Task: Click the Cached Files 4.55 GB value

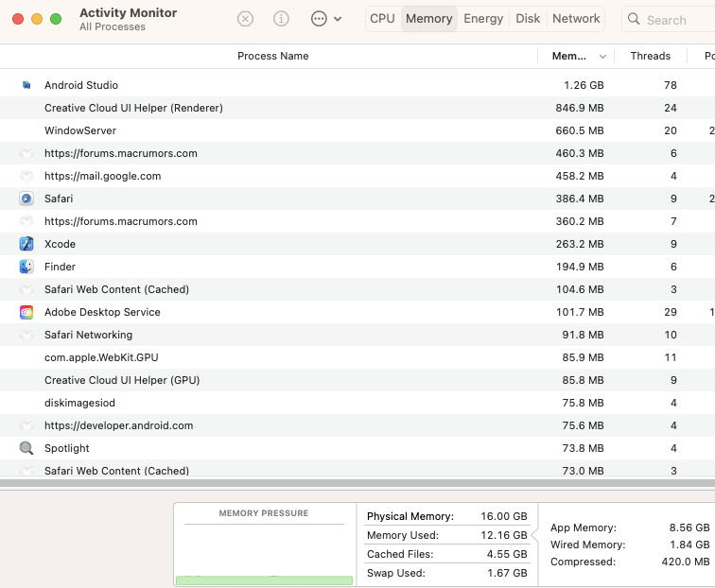Action: tap(507, 554)
